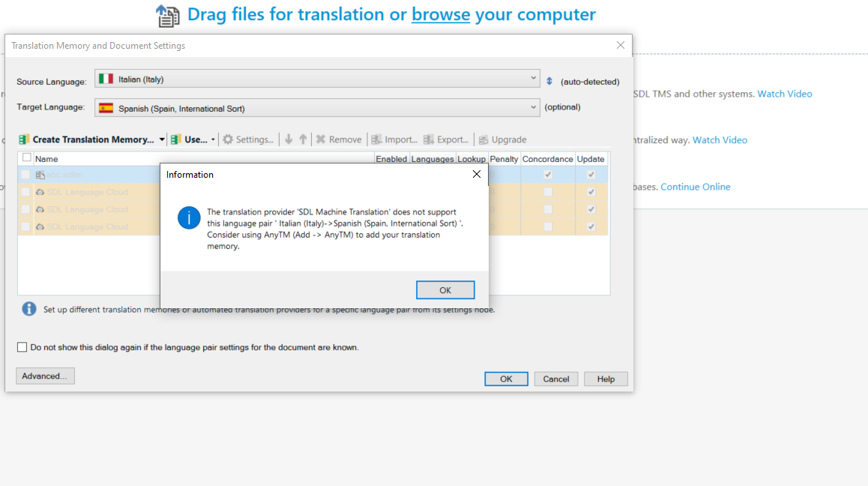Click the swap languages blue arrows icon
The height and width of the screenshot is (486, 868).
pyautogui.click(x=549, y=82)
